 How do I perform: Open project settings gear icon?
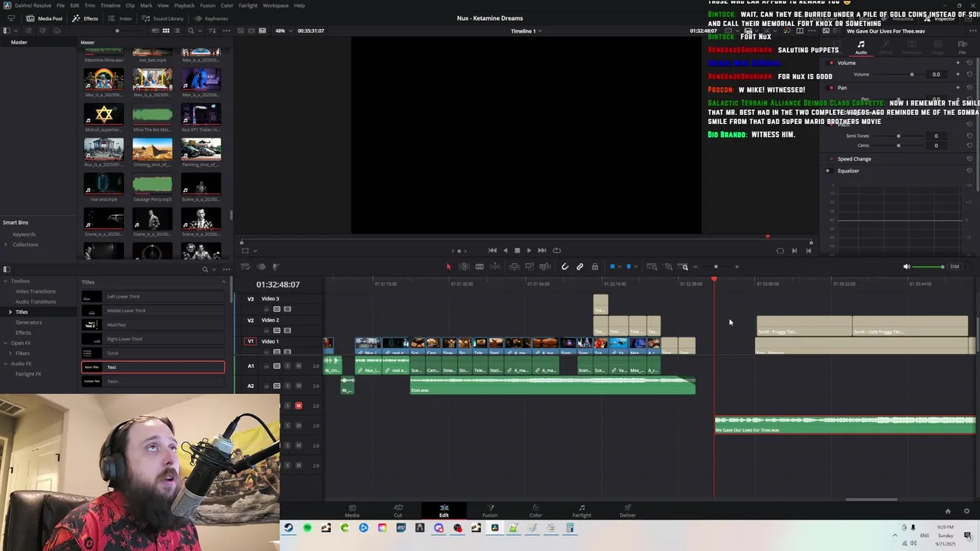pos(966,511)
